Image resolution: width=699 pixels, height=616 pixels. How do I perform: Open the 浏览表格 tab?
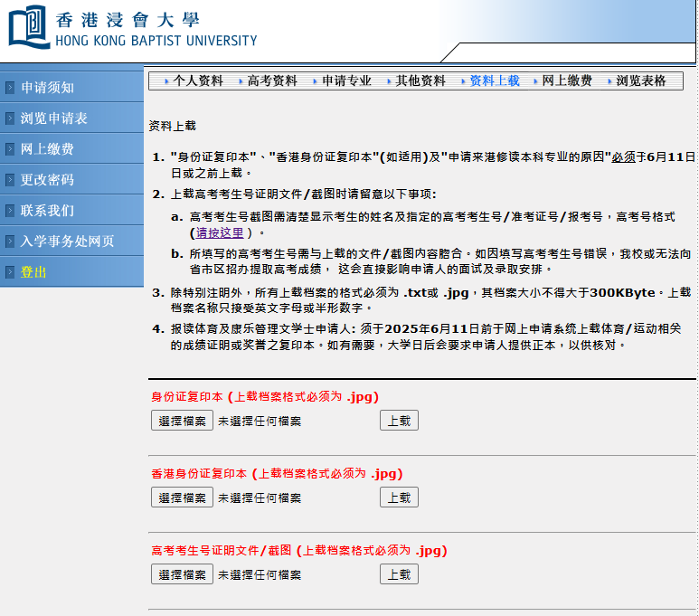click(641, 81)
